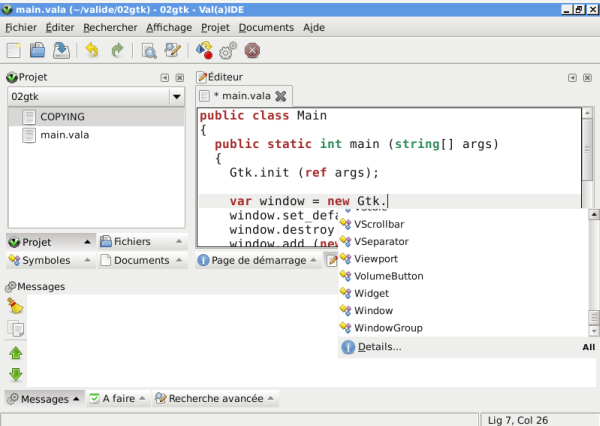Screen dimensions: 600x426
Task: Select main.vala in the project tree
Action: click(x=65, y=135)
